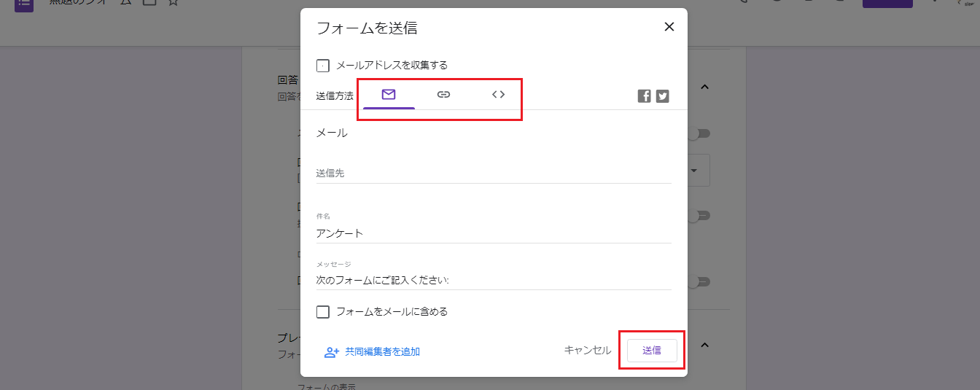The width and height of the screenshot is (980, 390).
Task: Click the add-person icon for 共同編集者を追加
Action: tap(332, 352)
